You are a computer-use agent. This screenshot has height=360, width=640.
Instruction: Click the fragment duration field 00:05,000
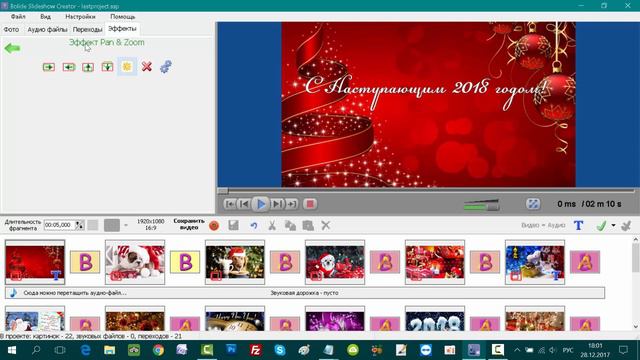[59, 225]
